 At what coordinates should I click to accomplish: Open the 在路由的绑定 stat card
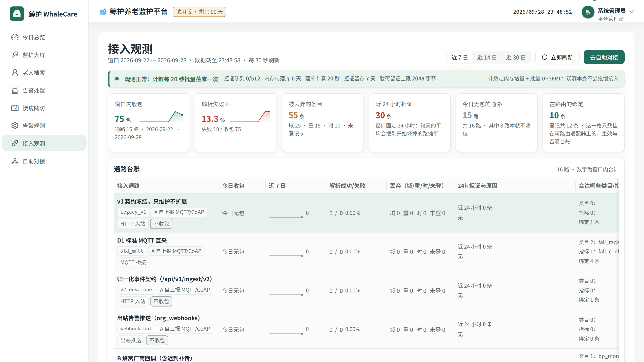(583, 122)
